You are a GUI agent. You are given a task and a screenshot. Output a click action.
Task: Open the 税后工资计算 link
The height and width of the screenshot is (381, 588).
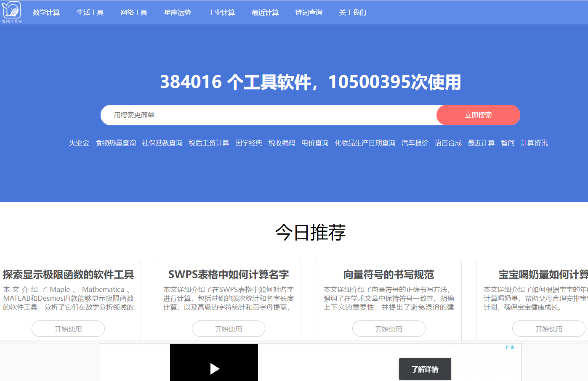[209, 143]
